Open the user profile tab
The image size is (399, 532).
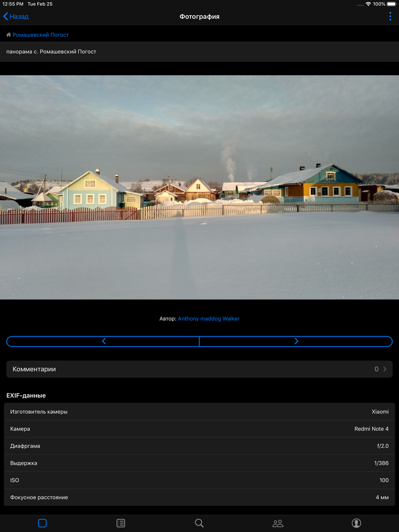pyautogui.click(x=356, y=523)
